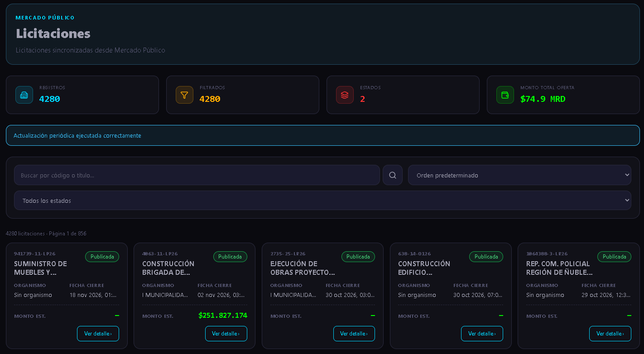Click the Filtrados count 4280
Viewport: 644px width, 354px height.
[210, 99]
